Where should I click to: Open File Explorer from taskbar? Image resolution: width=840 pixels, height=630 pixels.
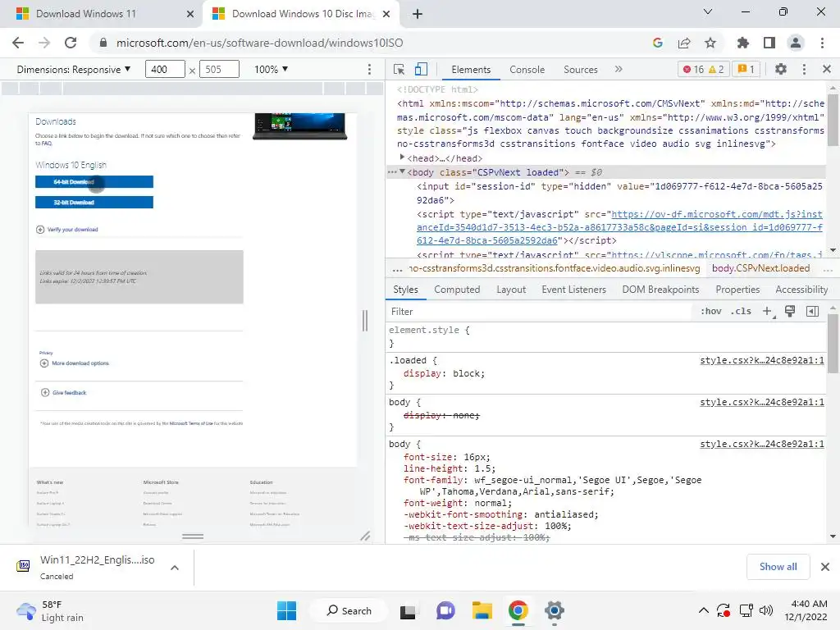pyautogui.click(x=482, y=610)
